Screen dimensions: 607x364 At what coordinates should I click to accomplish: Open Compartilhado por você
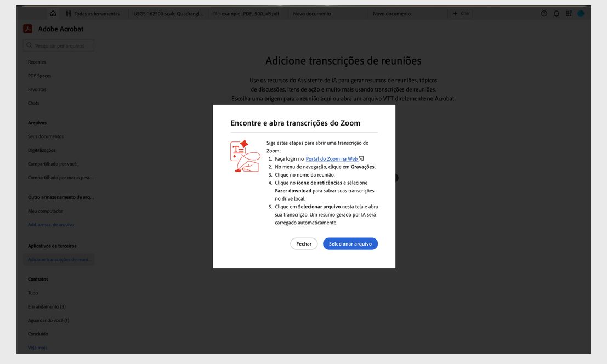point(52,164)
